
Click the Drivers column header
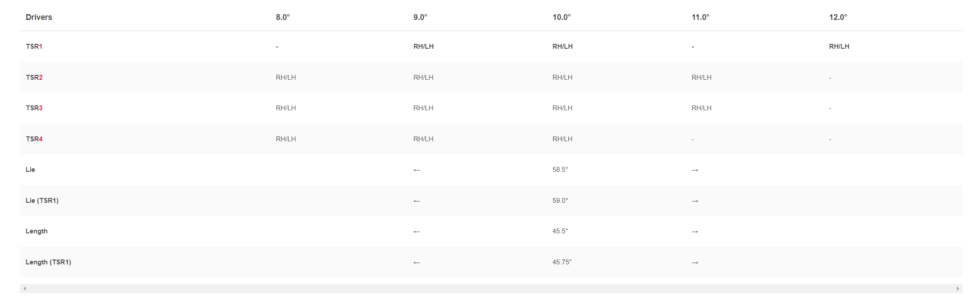(39, 17)
